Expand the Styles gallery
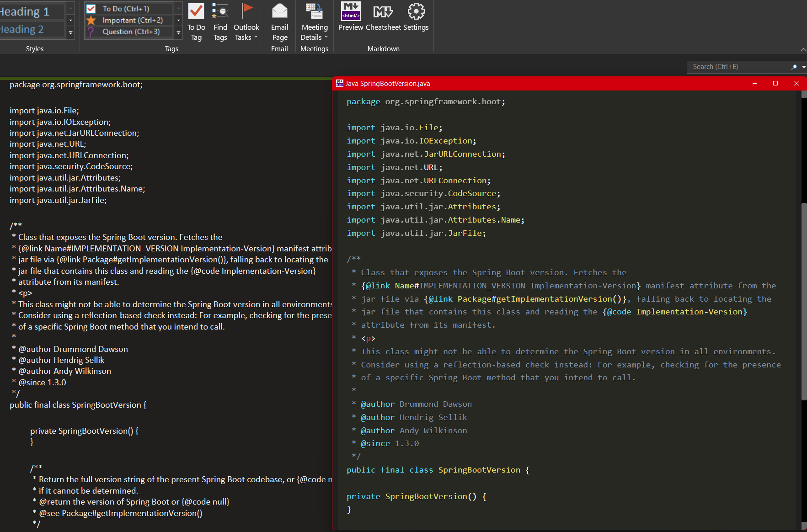The height and width of the screenshot is (532, 807). 70,32
